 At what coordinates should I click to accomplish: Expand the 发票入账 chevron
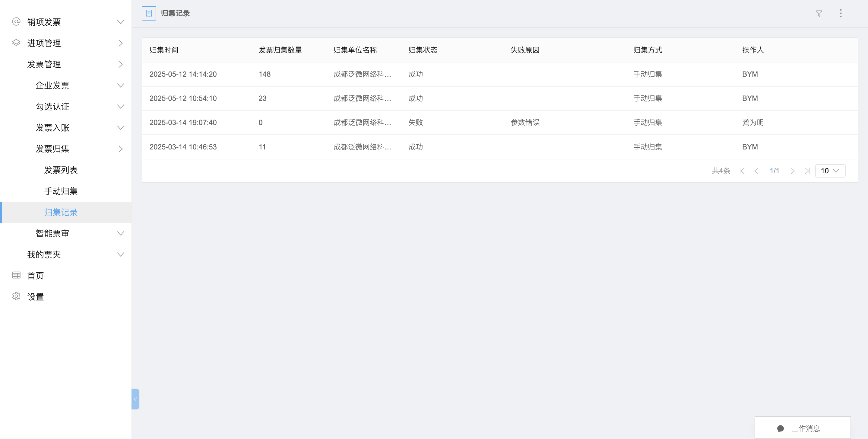coord(120,127)
